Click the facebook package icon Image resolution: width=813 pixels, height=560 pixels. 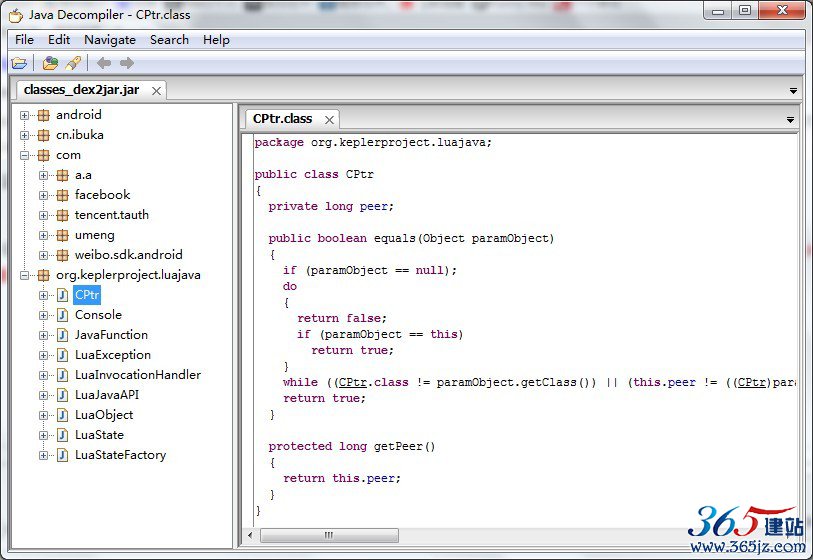[x=62, y=195]
